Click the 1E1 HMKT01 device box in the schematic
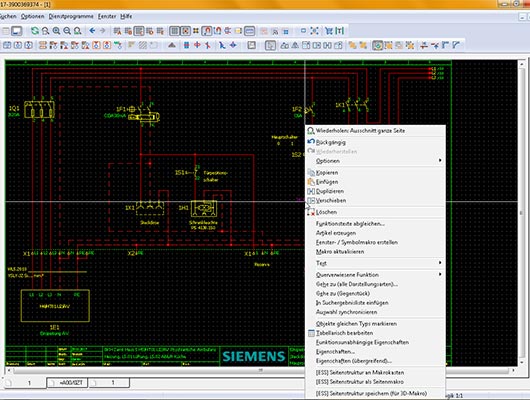The width and height of the screenshot is (530, 400). tap(55, 306)
